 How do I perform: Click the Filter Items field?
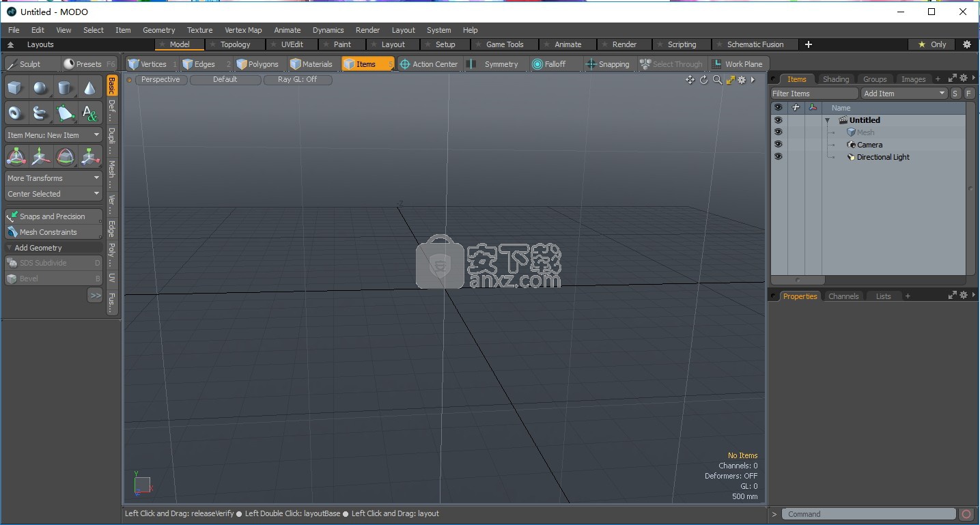tap(814, 94)
